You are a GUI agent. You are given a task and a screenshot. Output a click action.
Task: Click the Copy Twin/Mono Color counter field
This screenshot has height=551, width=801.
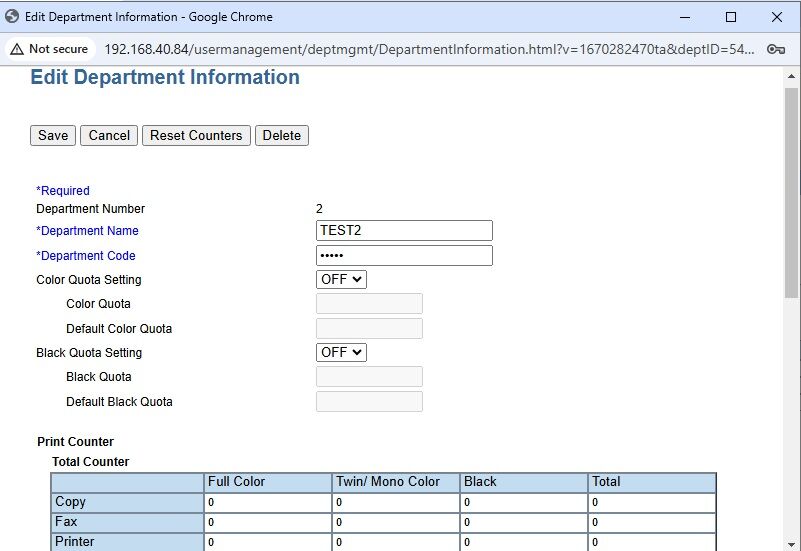click(395, 502)
